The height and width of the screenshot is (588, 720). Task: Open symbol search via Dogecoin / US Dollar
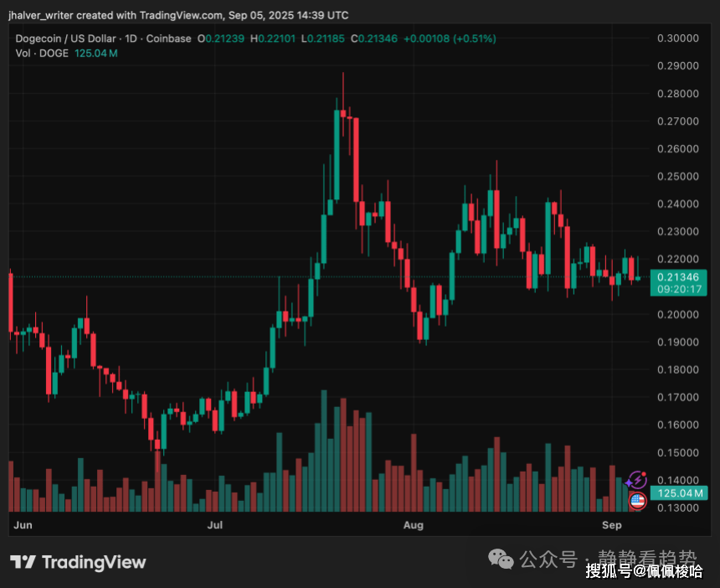click(x=67, y=38)
